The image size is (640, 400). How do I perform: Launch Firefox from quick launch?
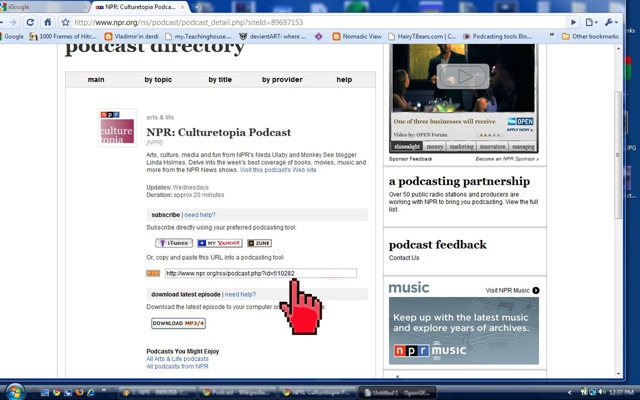(80, 393)
